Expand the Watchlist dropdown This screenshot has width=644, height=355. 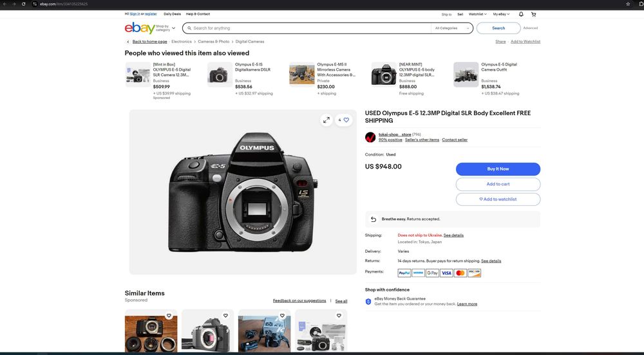tap(478, 14)
